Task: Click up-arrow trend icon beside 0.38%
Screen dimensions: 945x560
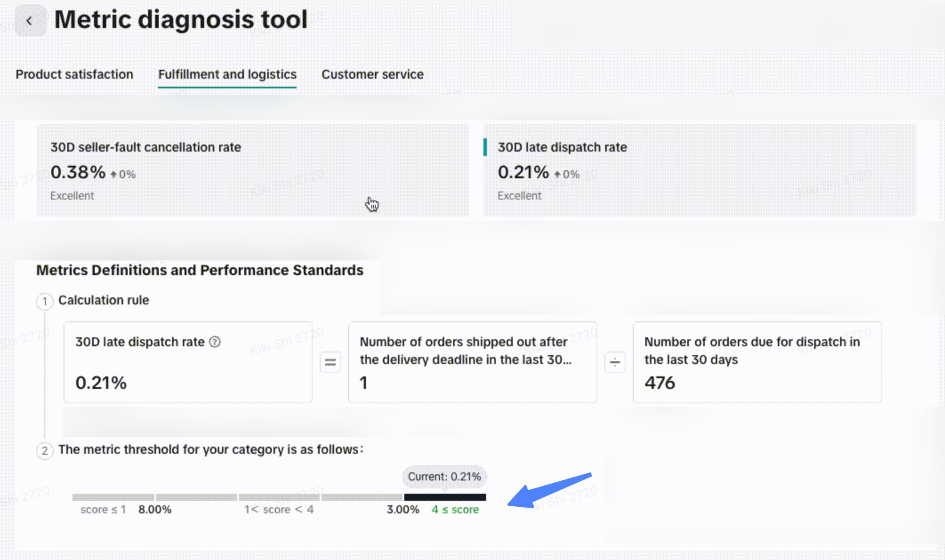Action: click(114, 174)
